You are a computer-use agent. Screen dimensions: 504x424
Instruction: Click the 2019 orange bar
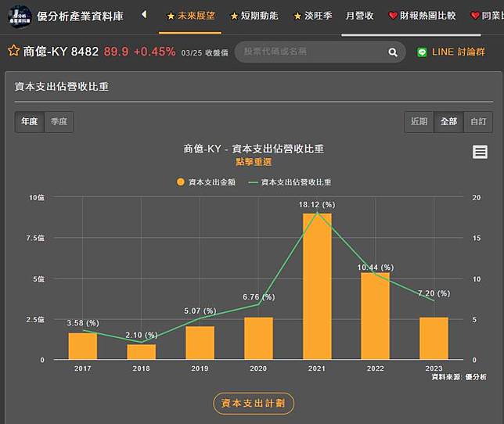point(200,343)
